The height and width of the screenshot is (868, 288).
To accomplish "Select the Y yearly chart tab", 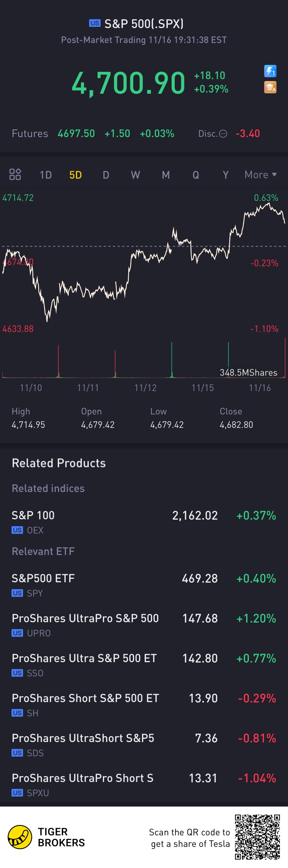I will pyautogui.click(x=226, y=175).
